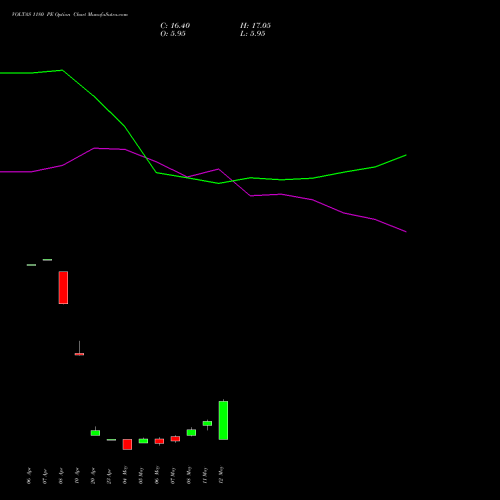Click the '05 May' date axis label
The image size is (500, 500).
point(141,475)
